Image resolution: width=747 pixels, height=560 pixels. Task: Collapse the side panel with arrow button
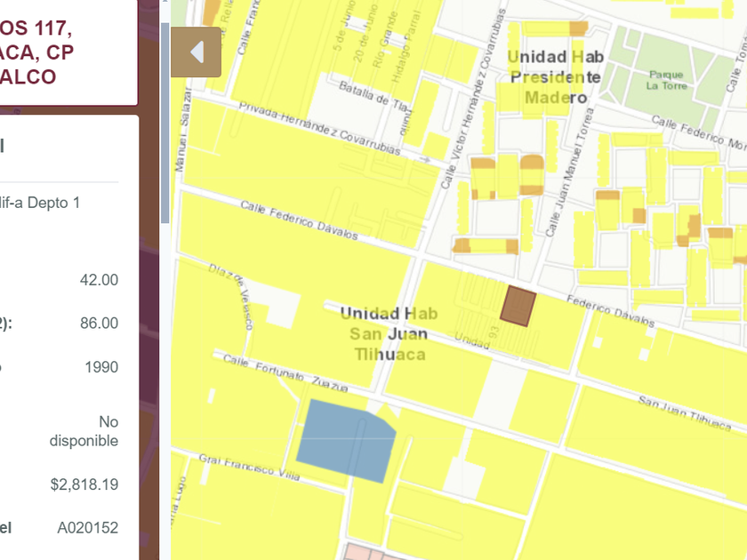coord(196,52)
